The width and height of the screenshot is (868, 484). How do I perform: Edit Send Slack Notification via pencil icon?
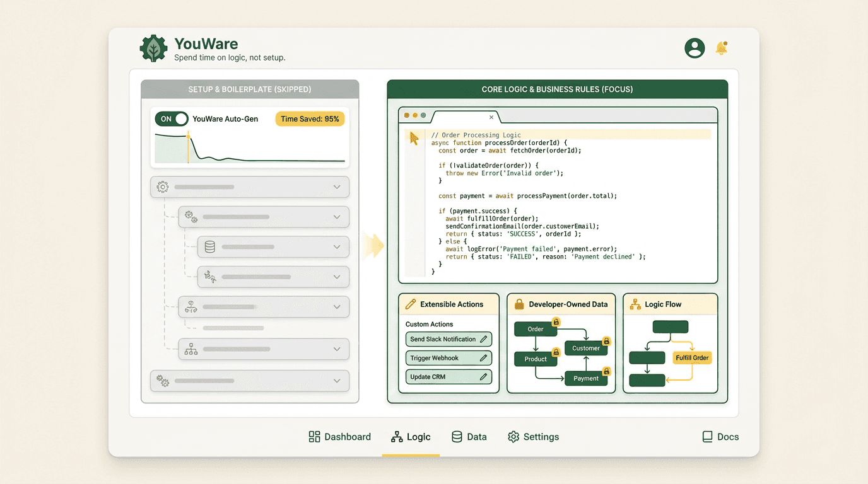click(x=484, y=339)
